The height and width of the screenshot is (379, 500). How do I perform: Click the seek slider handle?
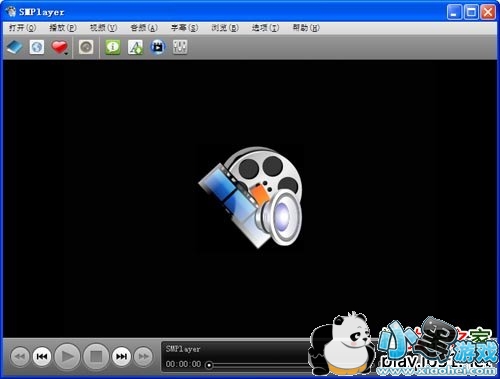tap(209, 365)
